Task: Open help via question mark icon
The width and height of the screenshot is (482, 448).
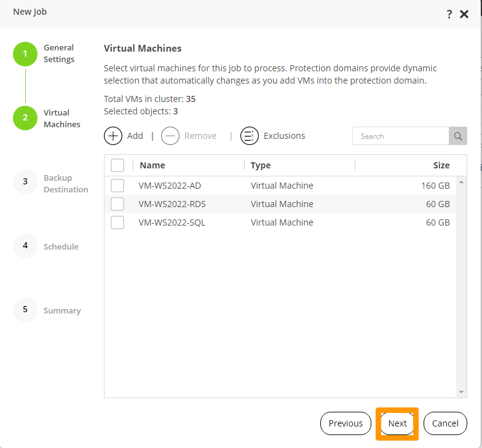Action: 449,14
